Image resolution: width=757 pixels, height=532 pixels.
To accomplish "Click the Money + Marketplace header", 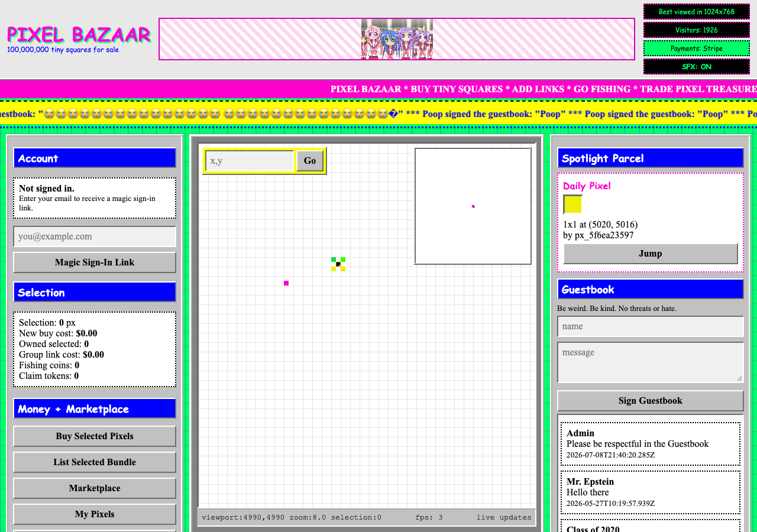I will 95,408.
